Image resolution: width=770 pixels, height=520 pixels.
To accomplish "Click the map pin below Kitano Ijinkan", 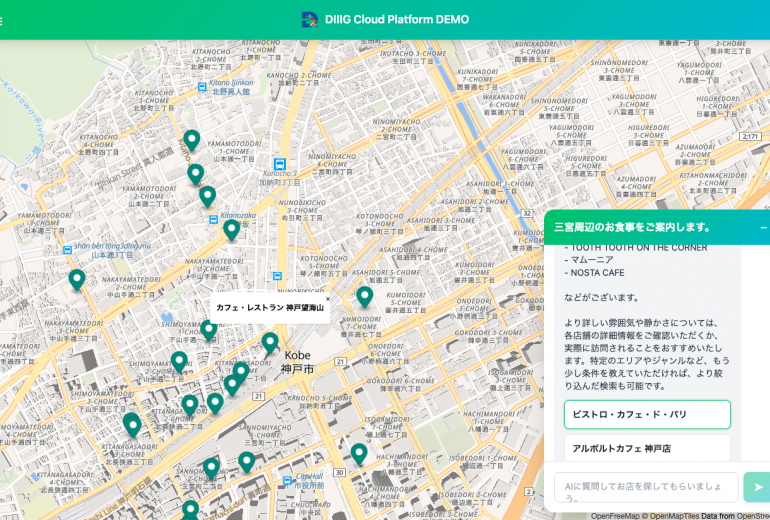I will point(191,140).
